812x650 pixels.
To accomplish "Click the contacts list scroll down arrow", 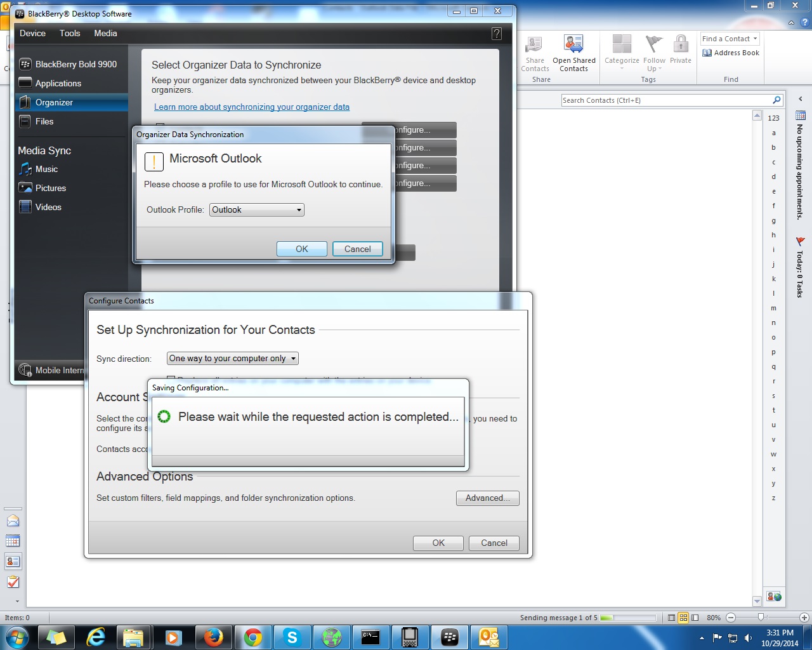I will (757, 601).
